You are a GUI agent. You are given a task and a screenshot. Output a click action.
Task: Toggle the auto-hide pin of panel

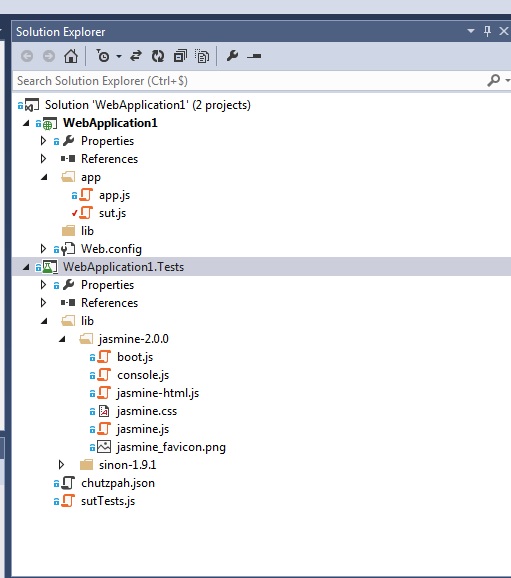[x=487, y=31]
